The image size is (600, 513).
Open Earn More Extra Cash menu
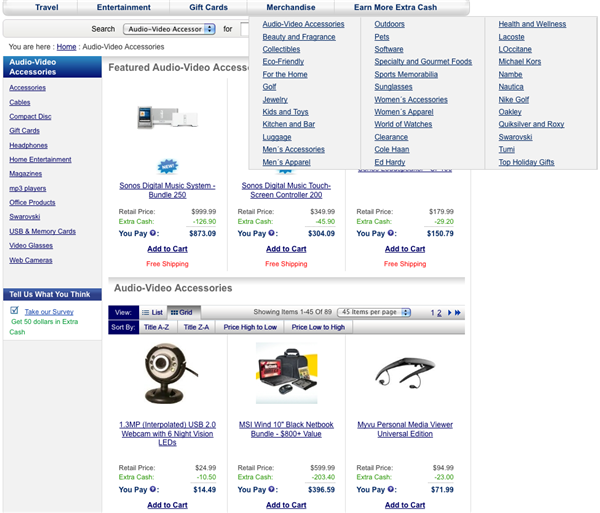395,7
